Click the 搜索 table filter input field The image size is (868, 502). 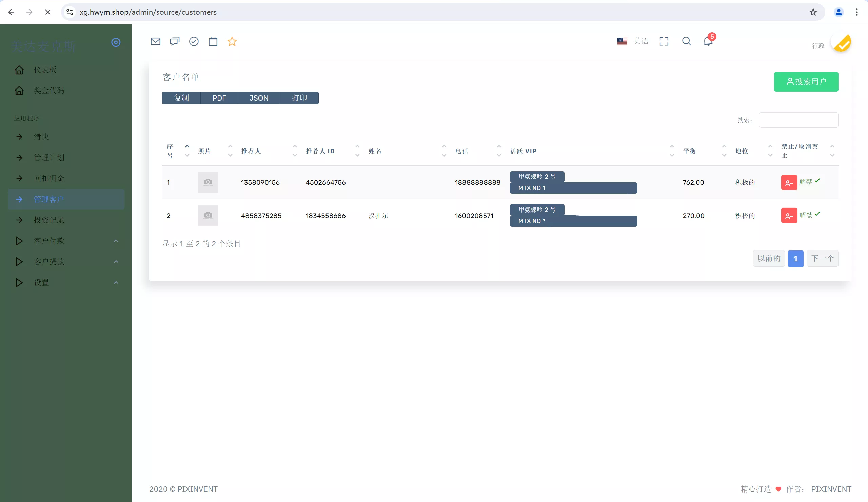[x=798, y=120]
